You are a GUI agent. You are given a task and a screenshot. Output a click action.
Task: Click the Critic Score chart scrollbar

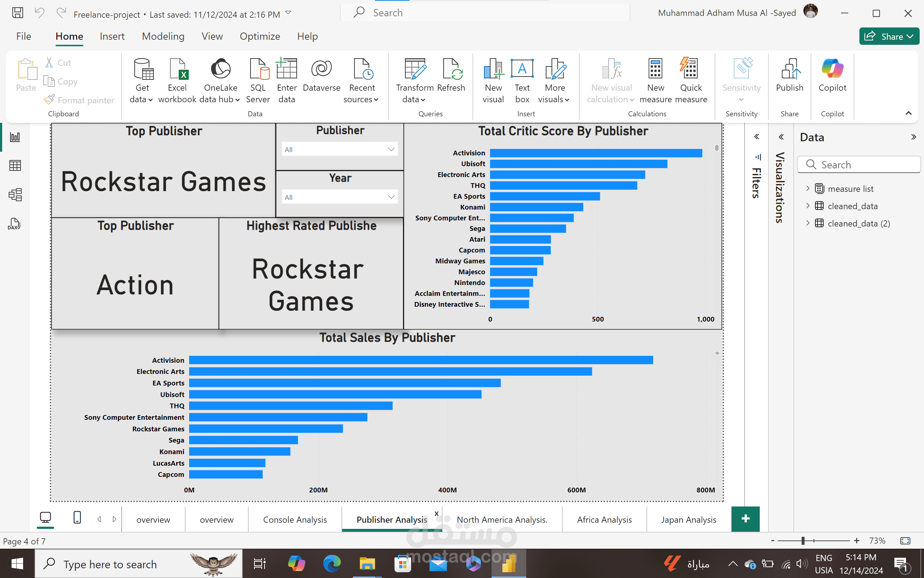[x=716, y=147]
